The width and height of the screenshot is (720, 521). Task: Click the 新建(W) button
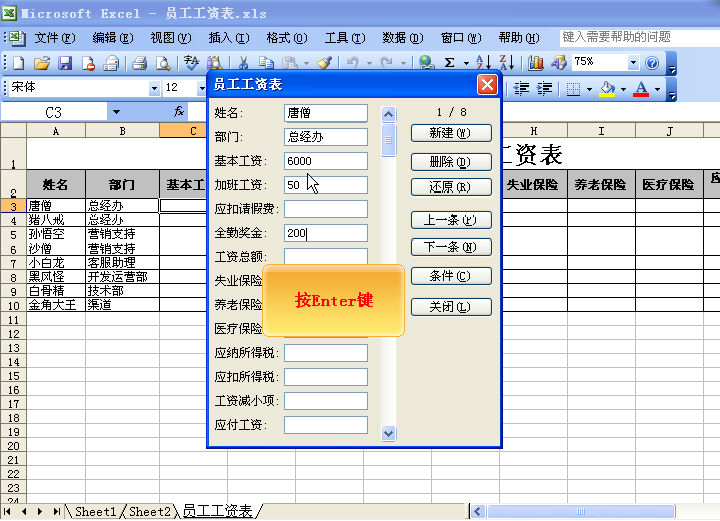point(451,133)
